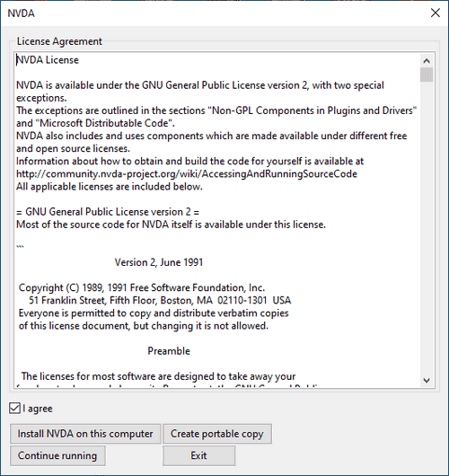Image resolution: width=449 pixels, height=476 pixels.
Task: Click 'All applicable licenses are included below.' line
Action: [x=110, y=187]
